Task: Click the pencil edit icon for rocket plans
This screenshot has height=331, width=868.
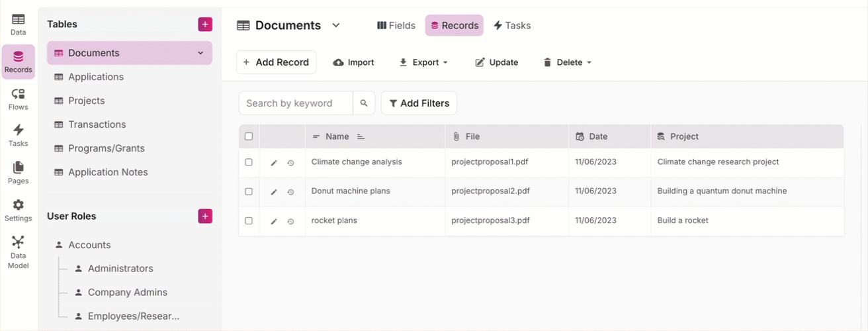Action: tap(274, 221)
